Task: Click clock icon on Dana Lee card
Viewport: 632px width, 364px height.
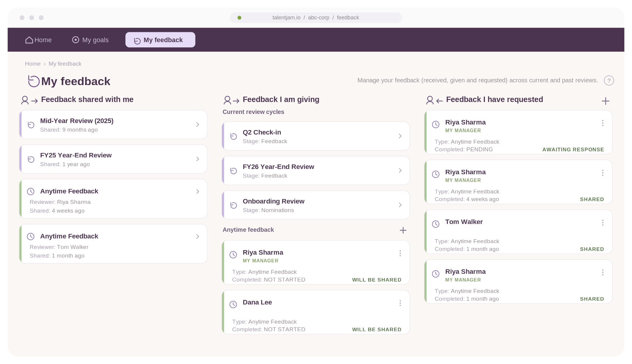Action: [x=233, y=304]
